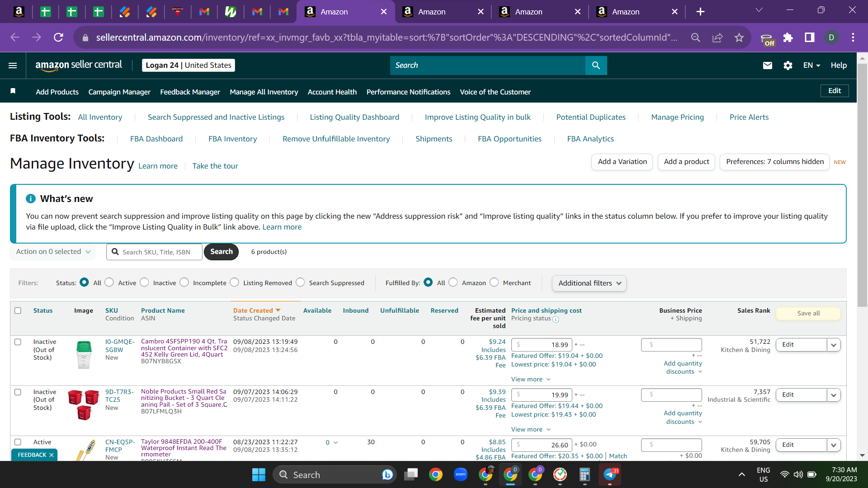Expand the available quantity chevron for Taylor row
This screenshot has height=488, width=868.
335,442
